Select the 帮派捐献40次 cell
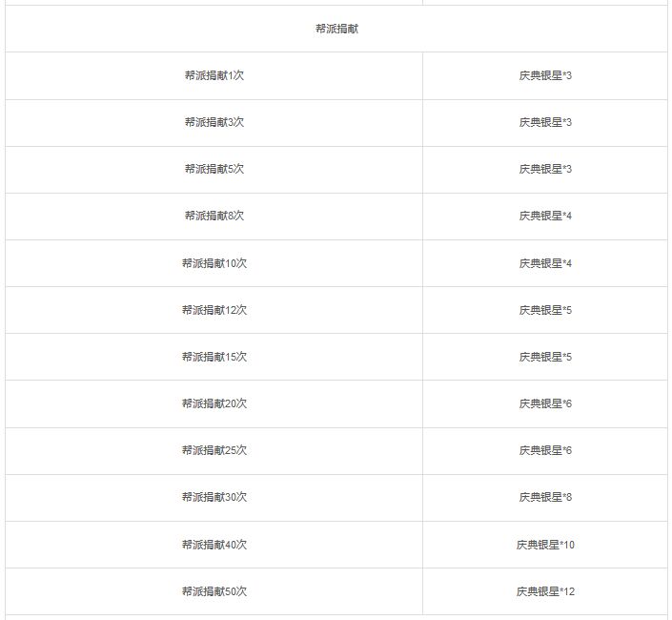Image resolution: width=672 pixels, height=620 pixels. (214, 545)
